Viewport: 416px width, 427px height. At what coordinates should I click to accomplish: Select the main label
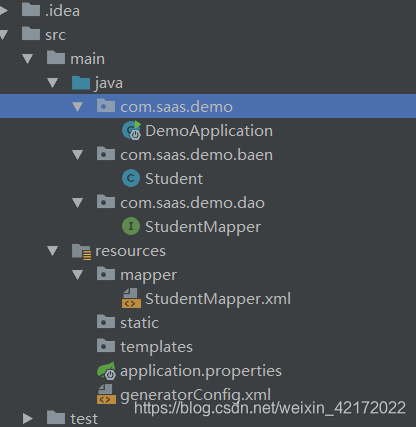coord(87,59)
